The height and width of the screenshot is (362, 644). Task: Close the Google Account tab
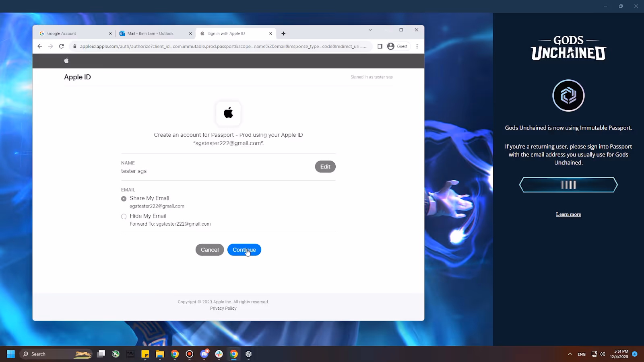pyautogui.click(x=110, y=34)
